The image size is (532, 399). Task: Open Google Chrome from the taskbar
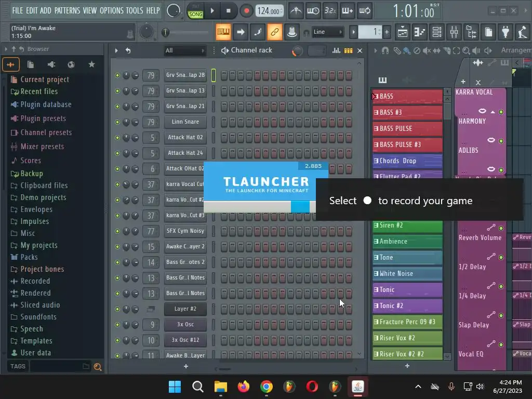coord(267,387)
